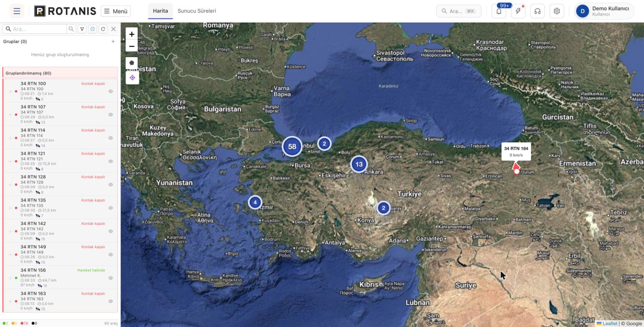644x327 pixels.
Task: Toggle visibility of vehicle 34 RTN 135
Action: 111,208
